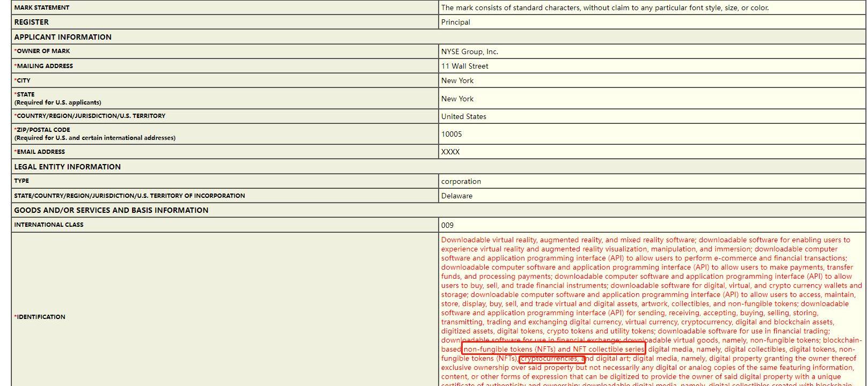Click the Goods and/or Services section header
This screenshot has width=868, height=386.
111,210
